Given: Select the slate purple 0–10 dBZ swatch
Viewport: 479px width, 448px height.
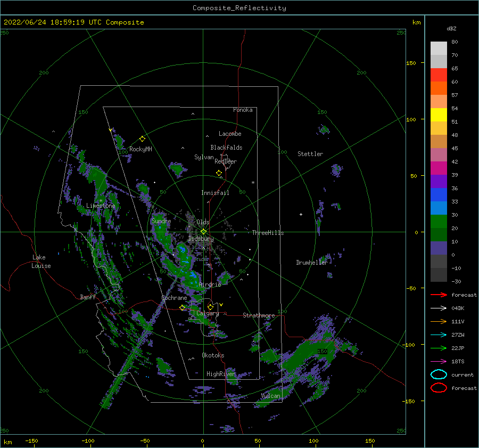Looking at the screenshot, I should point(439,248).
